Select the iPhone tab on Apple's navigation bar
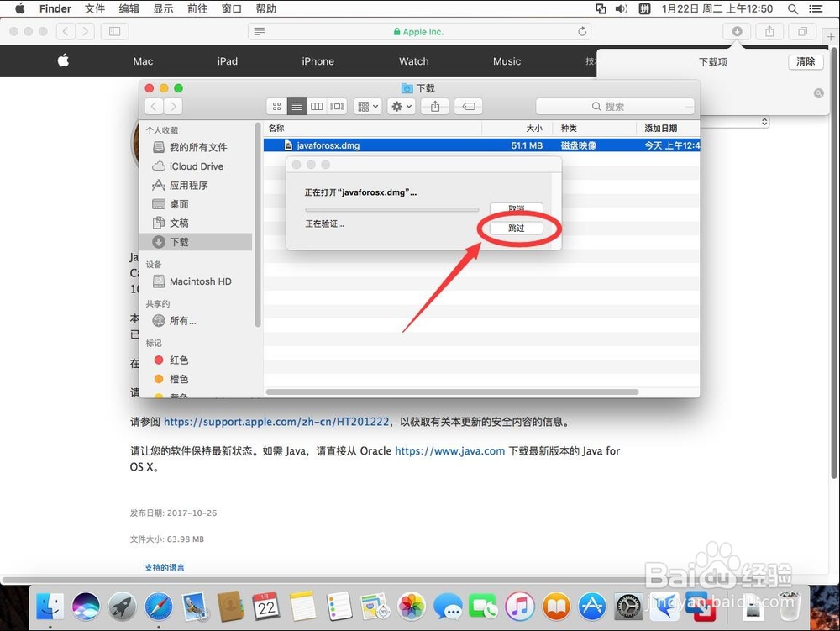Viewport: 840px width, 631px height. pyautogui.click(x=318, y=61)
